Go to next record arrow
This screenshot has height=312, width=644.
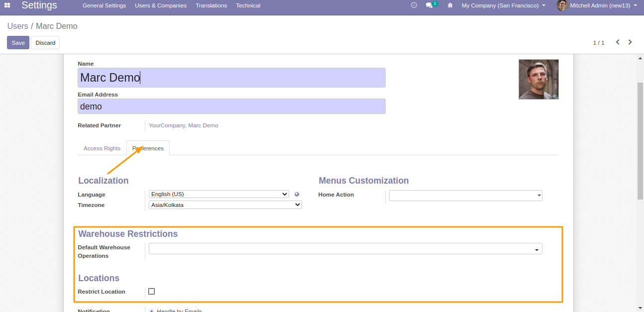coord(630,42)
